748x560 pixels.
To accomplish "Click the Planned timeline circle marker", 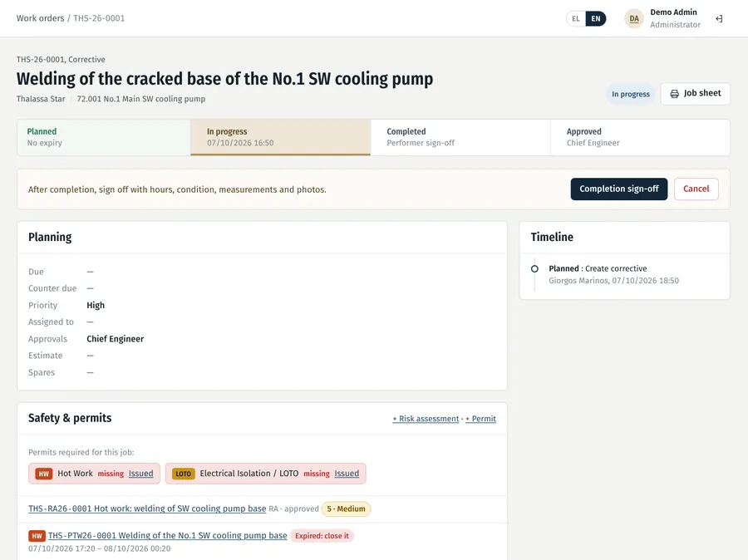I will [534, 268].
